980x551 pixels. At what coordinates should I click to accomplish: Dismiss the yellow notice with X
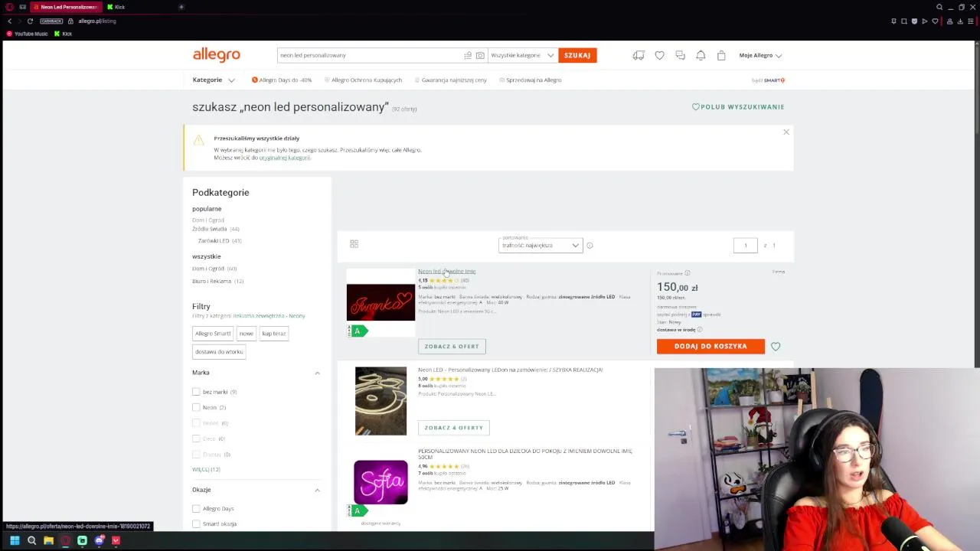point(786,132)
